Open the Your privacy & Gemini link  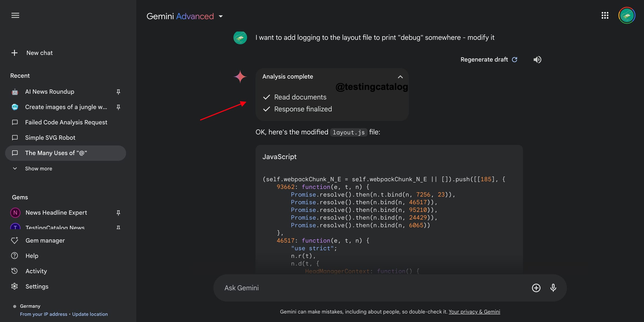tap(474, 312)
